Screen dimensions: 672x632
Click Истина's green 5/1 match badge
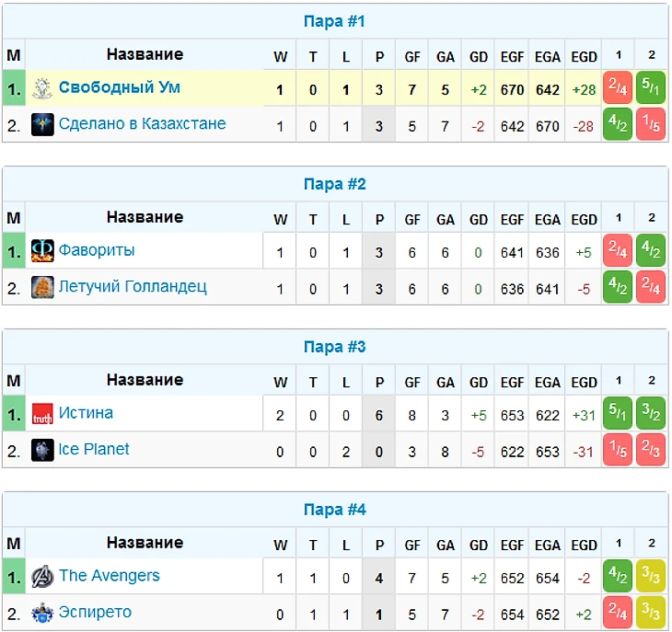pos(618,413)
